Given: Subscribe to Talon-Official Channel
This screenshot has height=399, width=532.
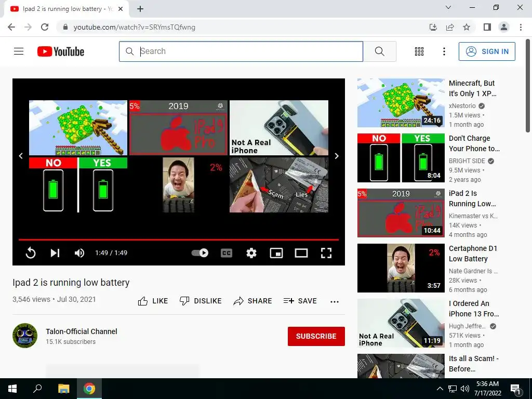Looking at the screenshot, I should click(x=316, y=336).
